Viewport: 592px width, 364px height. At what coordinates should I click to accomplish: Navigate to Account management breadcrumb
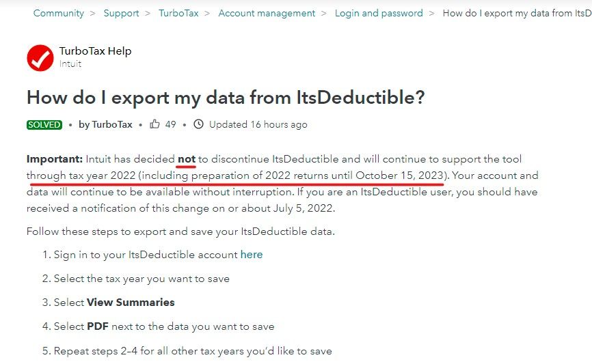(x=267, y=13)
